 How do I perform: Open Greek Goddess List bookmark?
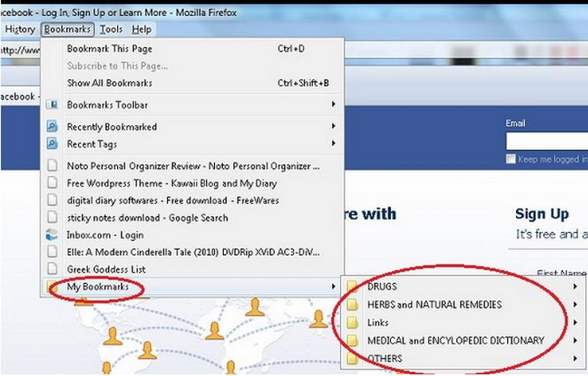[x=192, y=269]
